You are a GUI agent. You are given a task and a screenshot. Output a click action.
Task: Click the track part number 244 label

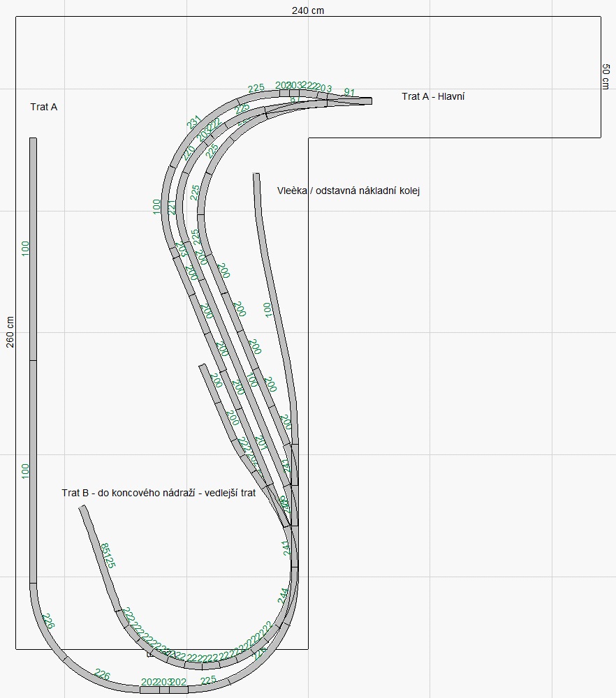click(x=283, y=595)
